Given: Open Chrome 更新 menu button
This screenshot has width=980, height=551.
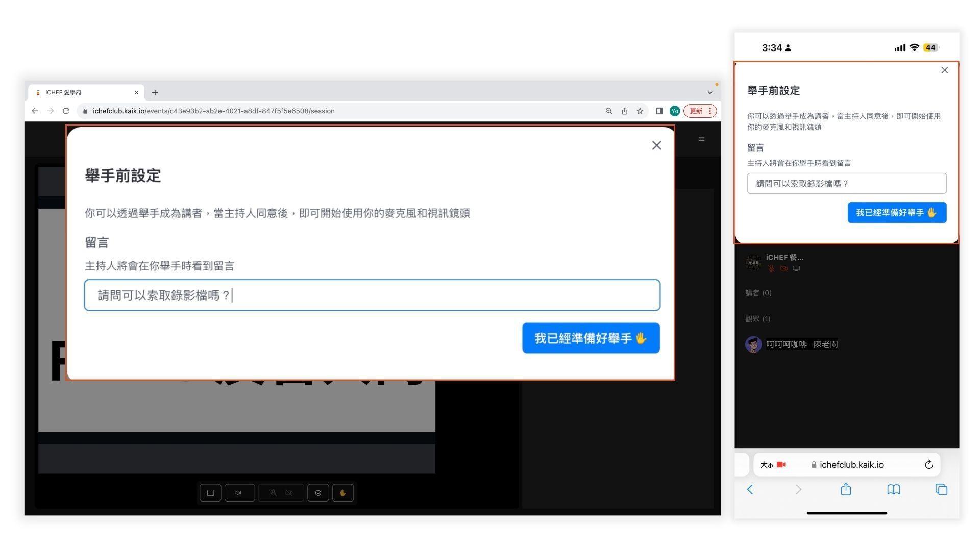Looking at the screenshot, I should (x=700, y=111).
